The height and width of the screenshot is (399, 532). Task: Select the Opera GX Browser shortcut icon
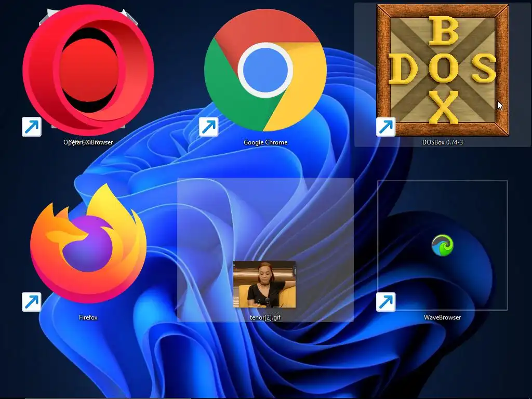[88, 70]
